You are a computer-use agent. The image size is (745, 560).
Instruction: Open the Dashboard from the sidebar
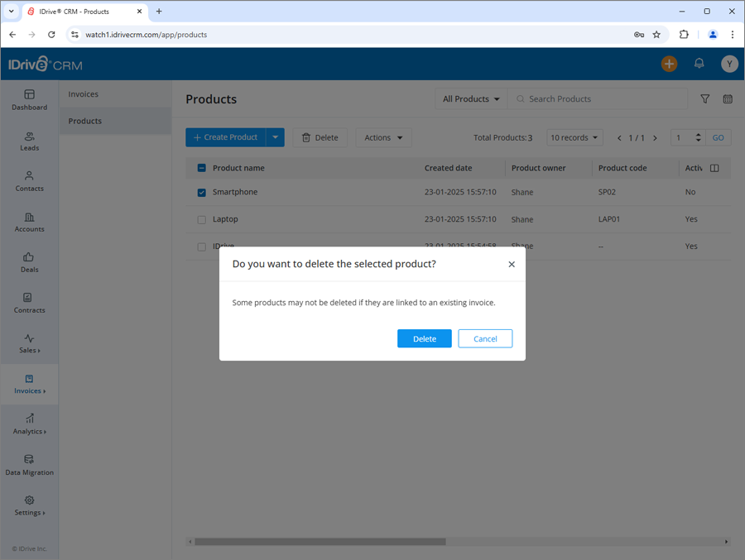[29, 101]
